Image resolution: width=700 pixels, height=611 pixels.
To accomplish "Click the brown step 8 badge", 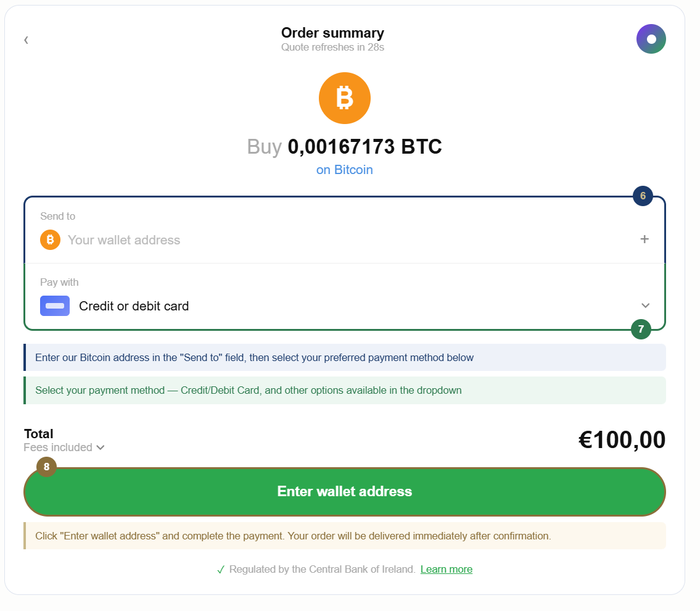I will point(46,467).
